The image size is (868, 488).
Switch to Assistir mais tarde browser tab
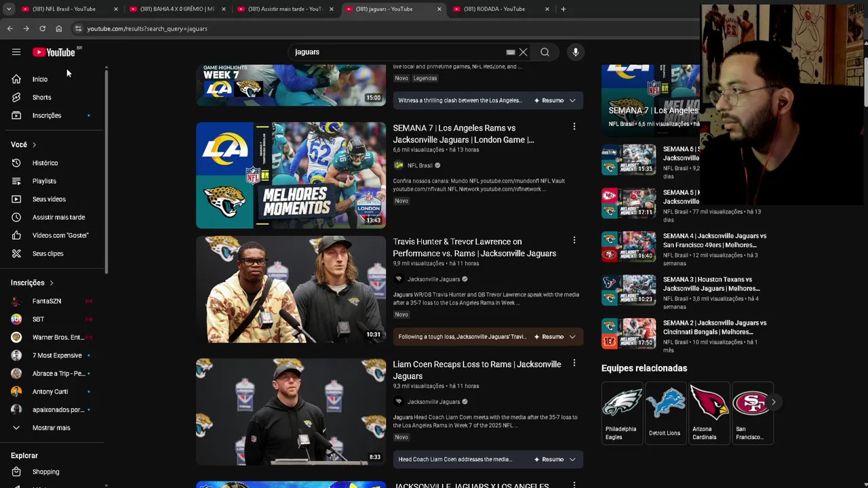coord(283,9)
